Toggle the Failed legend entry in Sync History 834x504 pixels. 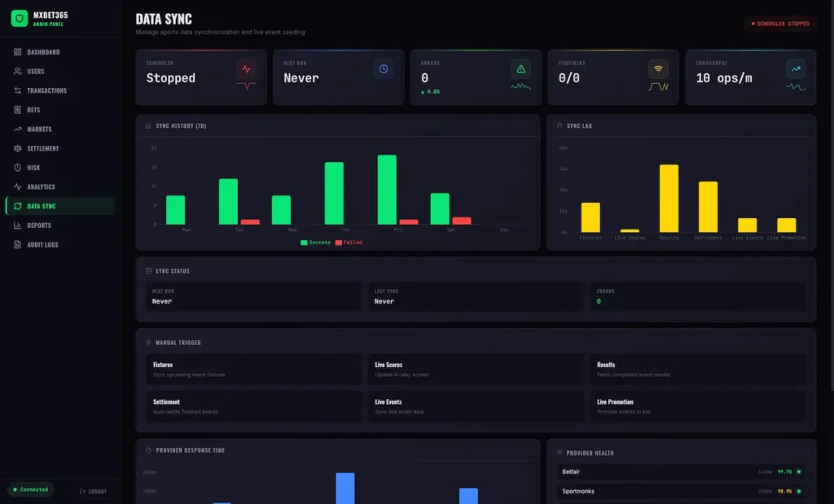click(349, 243)
